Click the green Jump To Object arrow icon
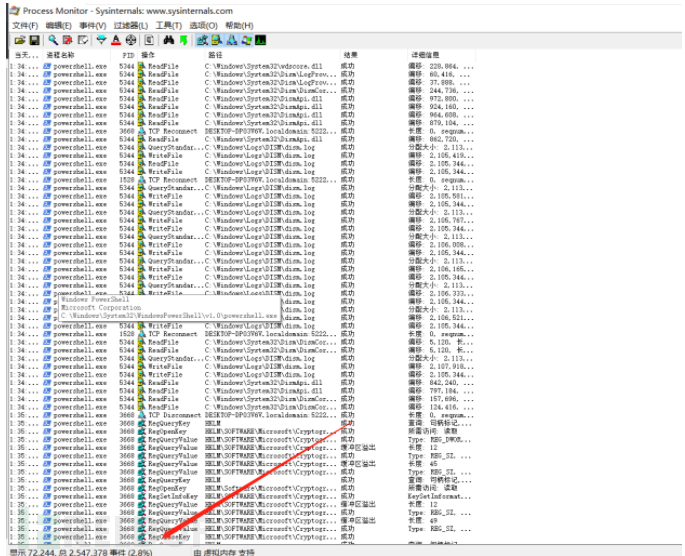Viewport: 685px width, 556px height. click(x=183, y=40)
